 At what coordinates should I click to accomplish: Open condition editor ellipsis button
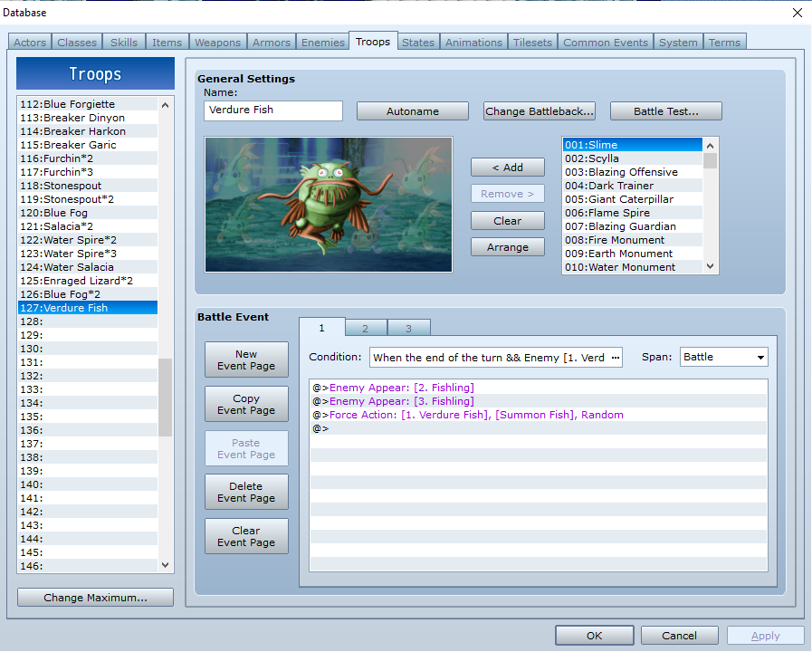pyautogui.click(x=616, y=357)
